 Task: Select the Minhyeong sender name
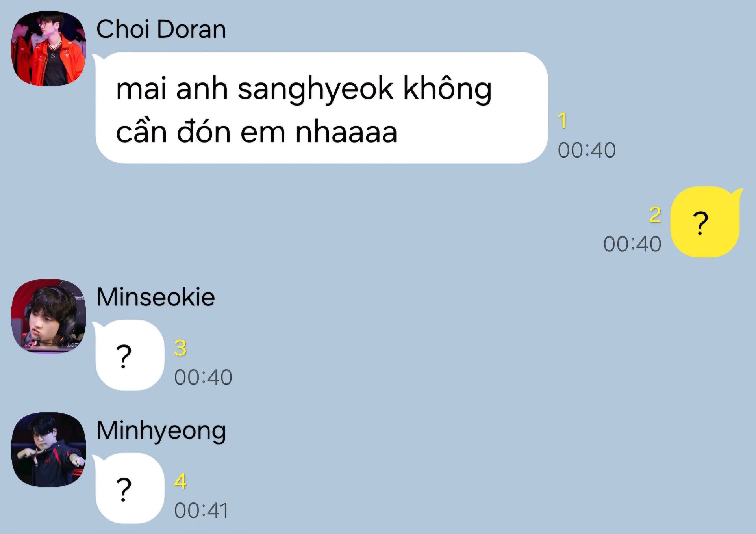161,431
